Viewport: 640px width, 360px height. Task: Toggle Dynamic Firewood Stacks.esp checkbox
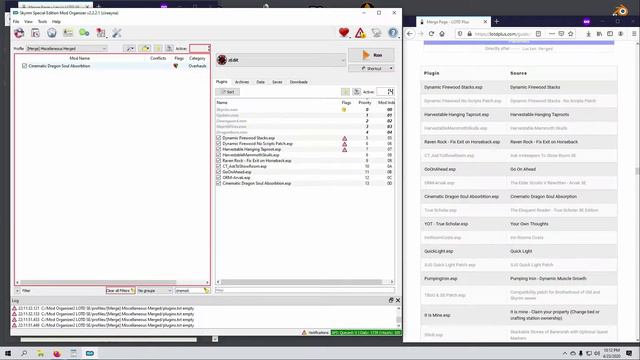pyautogui.click(x=219, y=138)
